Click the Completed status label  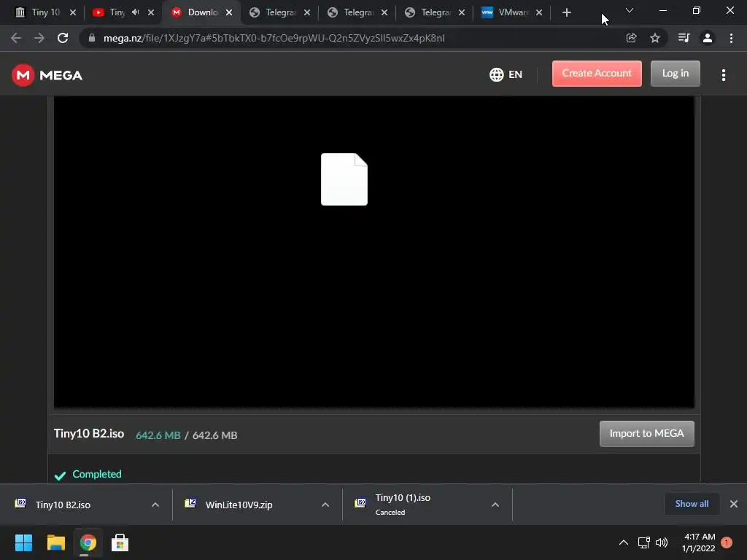97,474
